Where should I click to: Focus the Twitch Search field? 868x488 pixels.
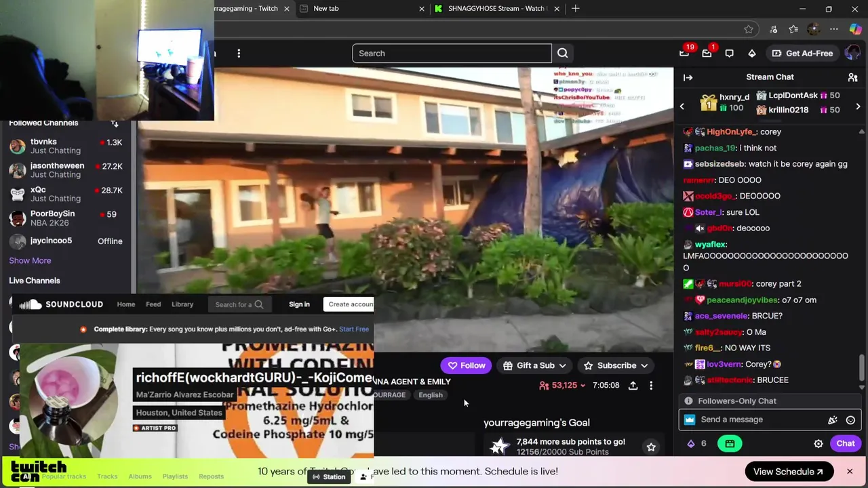tap(452, 53)
